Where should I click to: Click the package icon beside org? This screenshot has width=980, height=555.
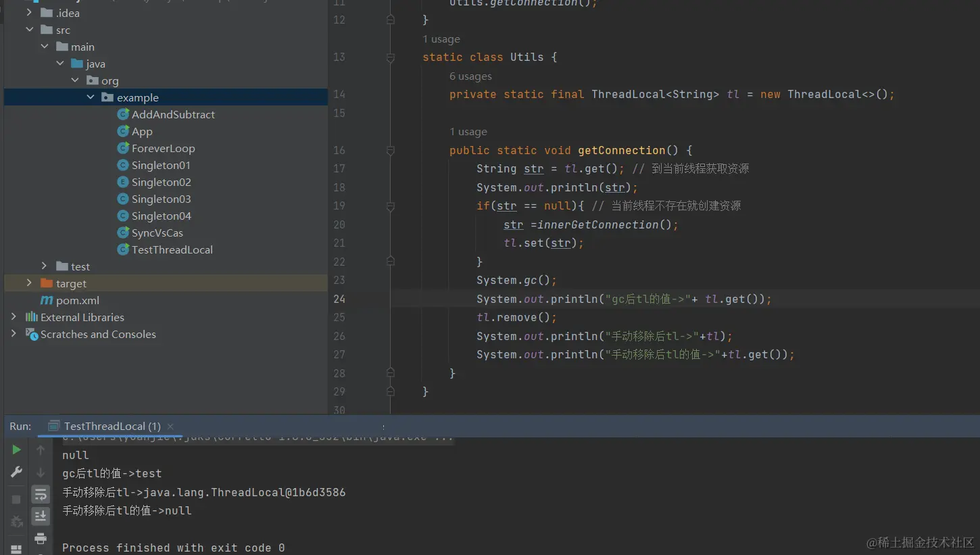pos(93,80)
